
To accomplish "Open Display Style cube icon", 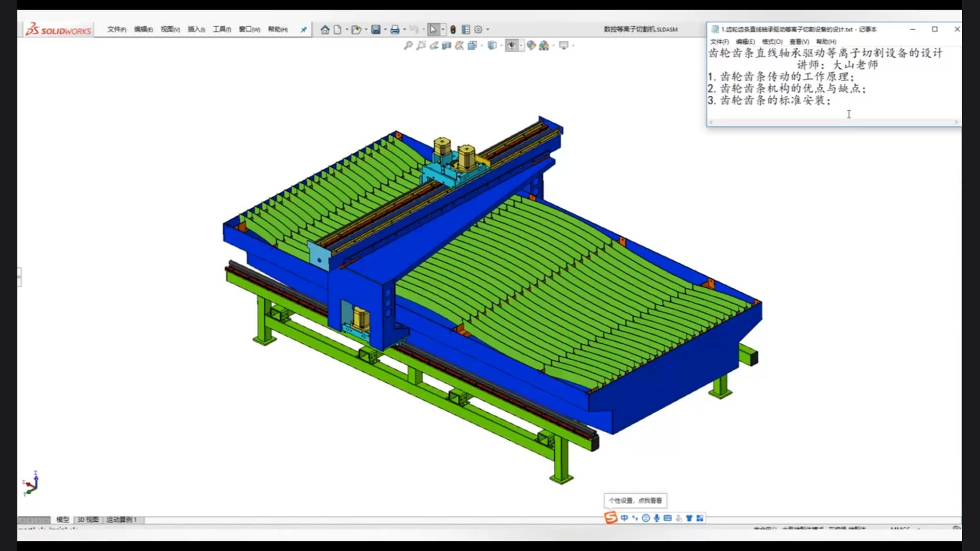I will 492,45.
